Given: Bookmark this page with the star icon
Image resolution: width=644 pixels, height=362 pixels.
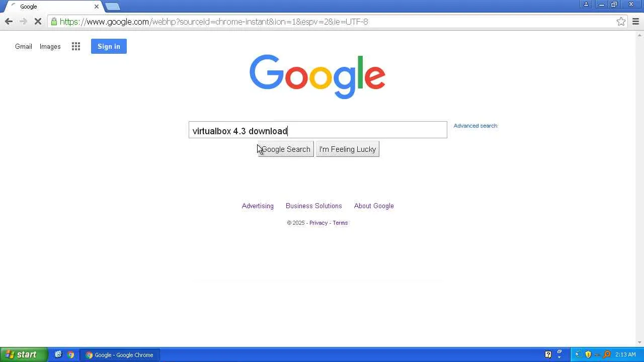Looking at the screenshot, I should coord(621,22).
